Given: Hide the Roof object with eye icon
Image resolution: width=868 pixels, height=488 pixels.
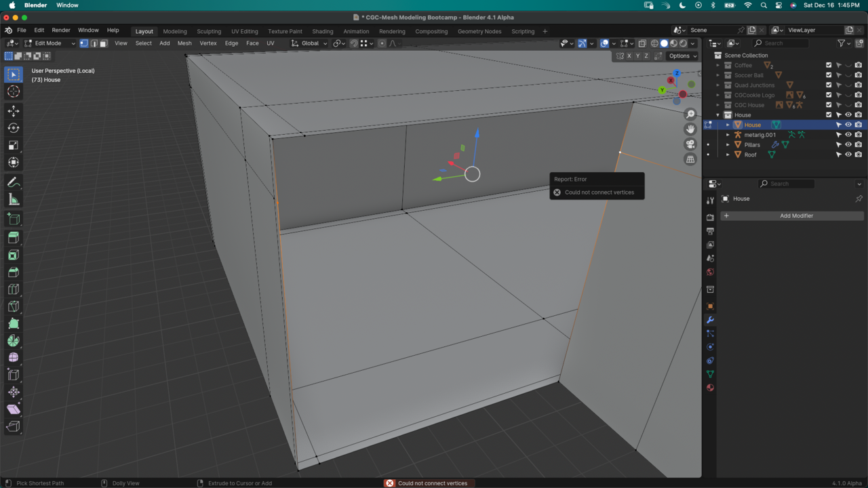Looking at the screenshot, I should 848,155.
